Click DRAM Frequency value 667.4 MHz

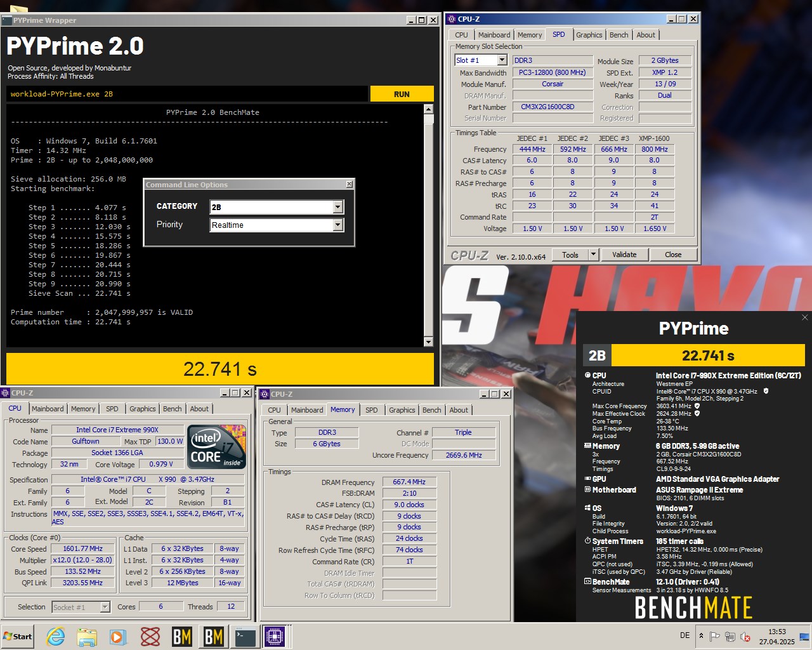[409, 482]
